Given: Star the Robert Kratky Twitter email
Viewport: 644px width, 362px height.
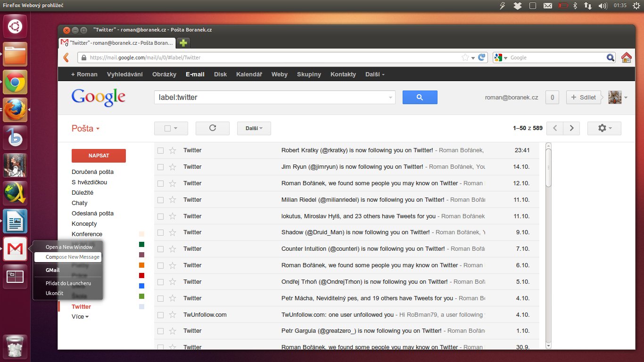Looking at the screenshot, I should pyautogui.click(x=173, y=150).
